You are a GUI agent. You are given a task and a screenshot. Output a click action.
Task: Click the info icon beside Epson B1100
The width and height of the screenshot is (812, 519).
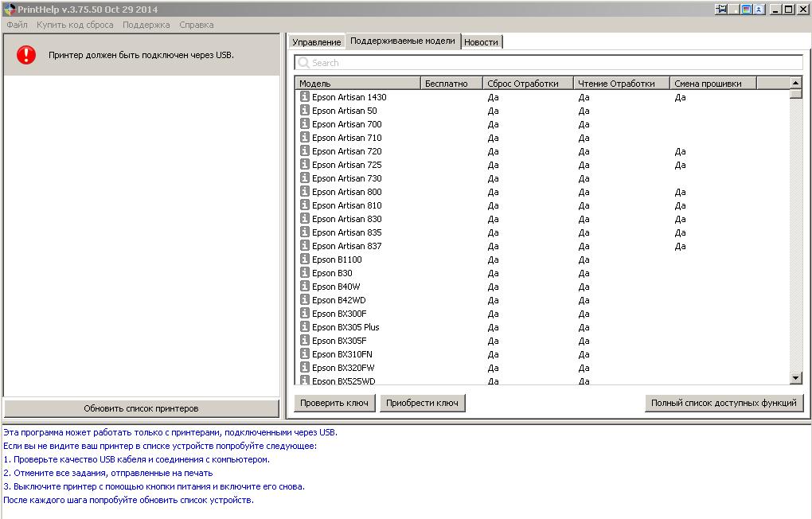click(304, 259)
